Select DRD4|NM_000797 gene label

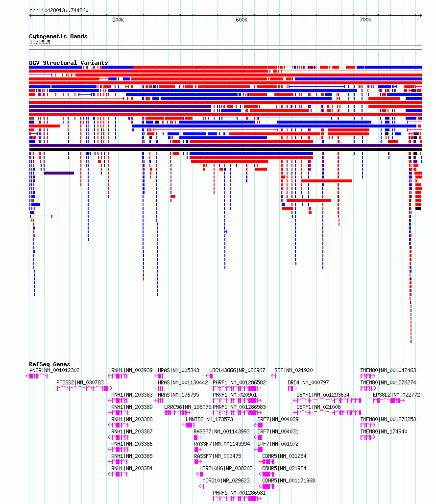308,382
